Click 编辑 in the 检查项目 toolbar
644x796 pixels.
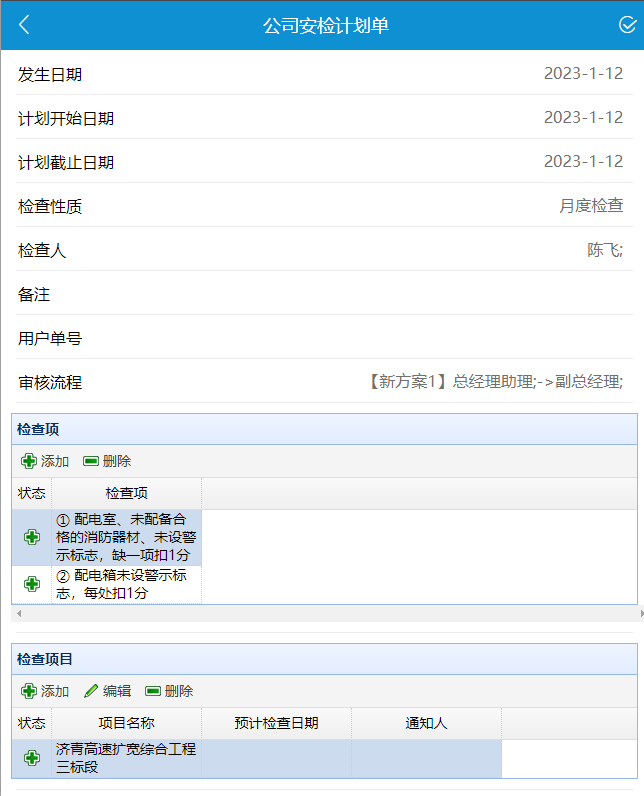click(x=107, y=691)
